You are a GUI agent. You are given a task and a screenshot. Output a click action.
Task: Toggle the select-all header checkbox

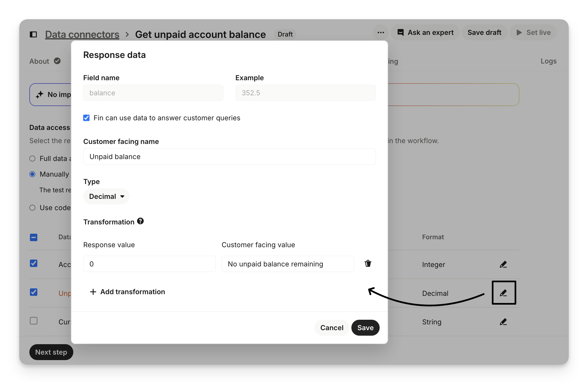(33, 237)
